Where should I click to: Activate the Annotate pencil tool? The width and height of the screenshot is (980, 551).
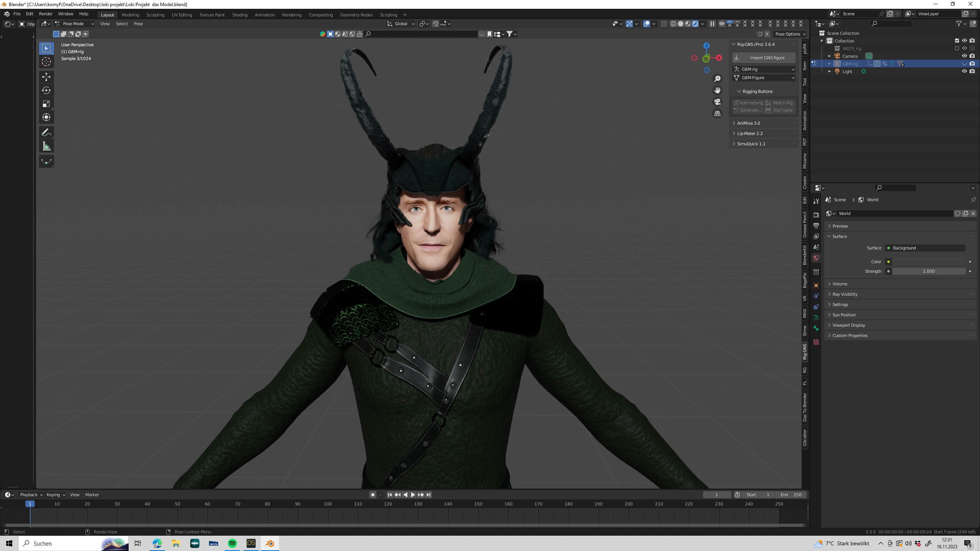tap(46, 133)
